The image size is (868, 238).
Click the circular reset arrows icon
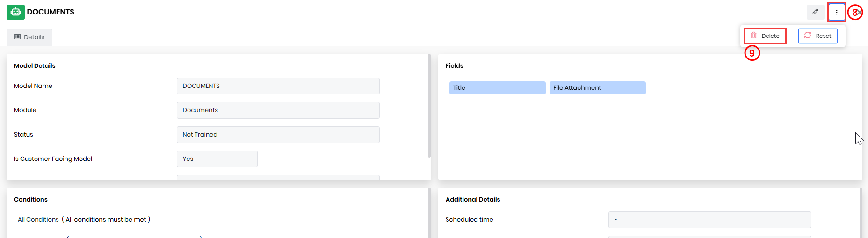click(808, 36)
